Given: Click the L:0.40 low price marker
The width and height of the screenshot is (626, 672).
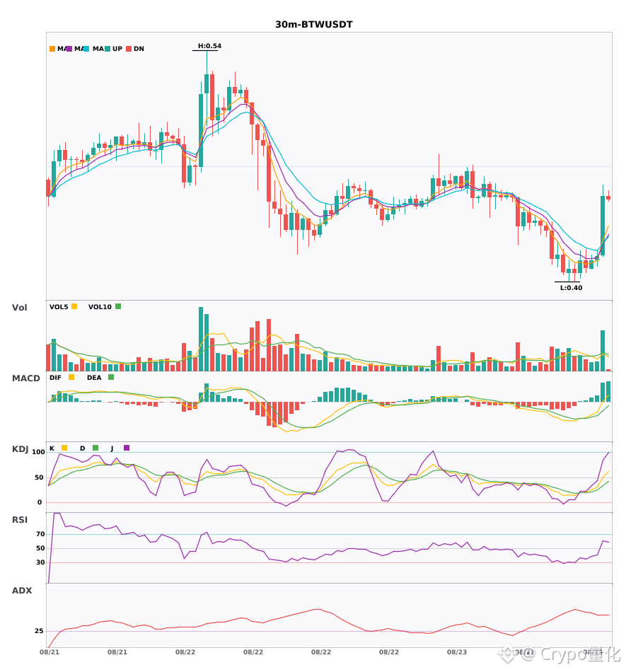Looking at the screenshot, I should 571,288.
